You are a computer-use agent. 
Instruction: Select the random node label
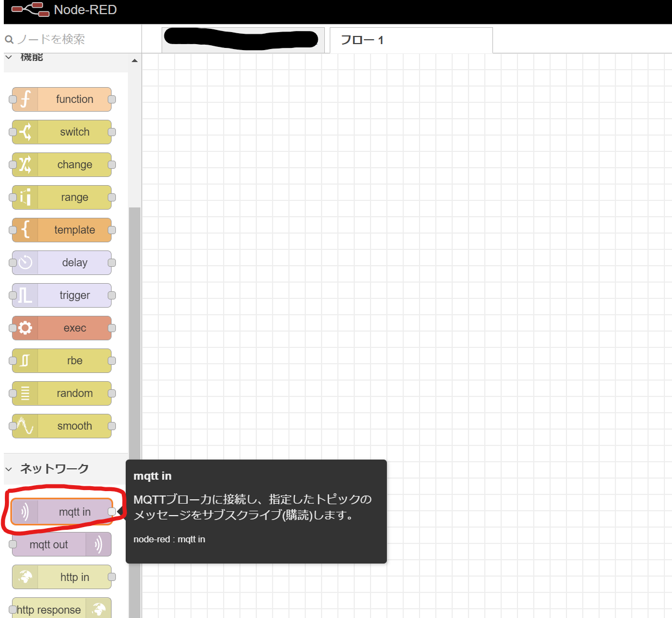pos(75,393)
